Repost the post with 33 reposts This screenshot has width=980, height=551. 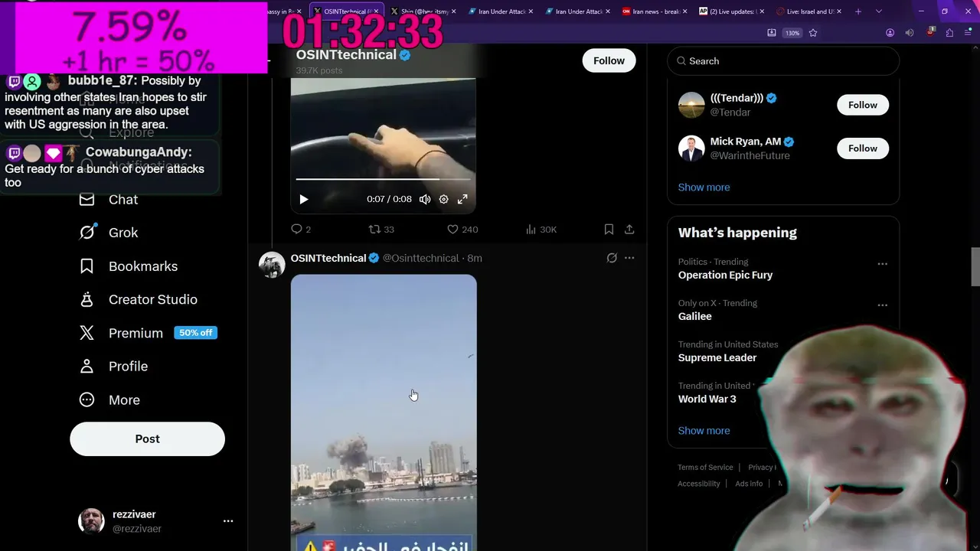coord(381,229)
